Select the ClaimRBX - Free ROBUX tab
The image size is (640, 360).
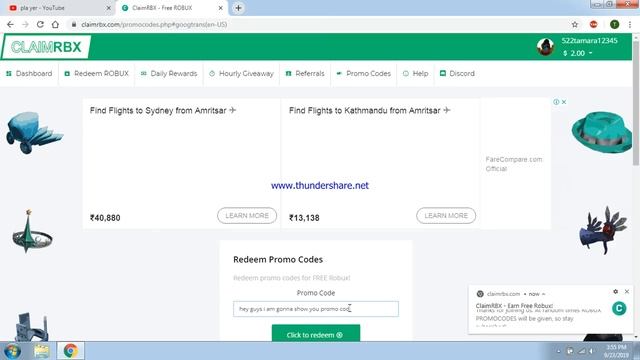tap(171, 8)
